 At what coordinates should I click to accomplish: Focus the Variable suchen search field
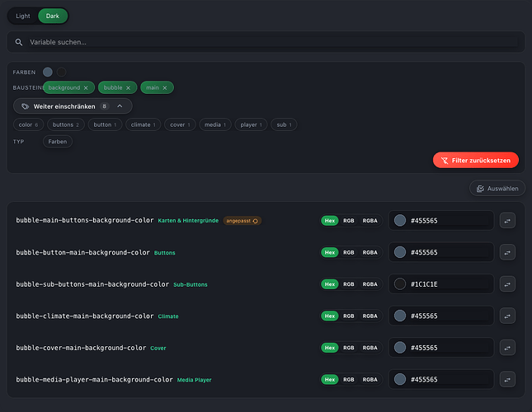[x=274, y=42]
